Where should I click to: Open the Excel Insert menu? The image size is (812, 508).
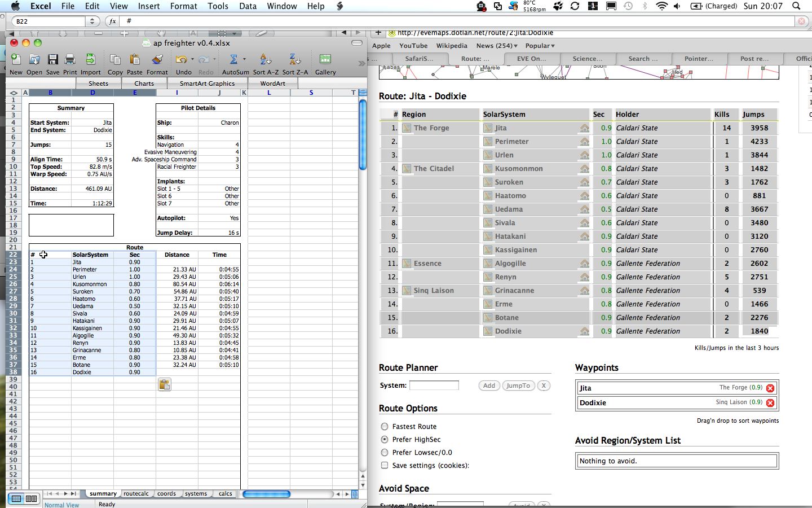pyautogui.click(x=149, y=6)
